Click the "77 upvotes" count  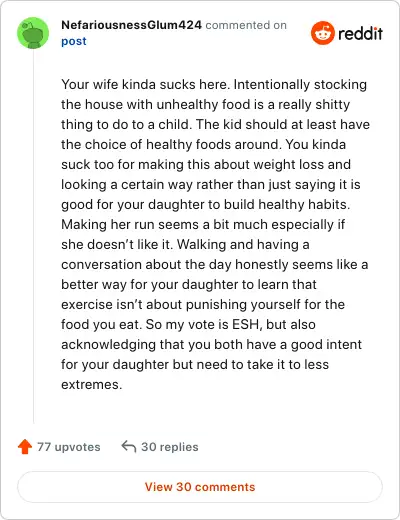click(69, 447)
